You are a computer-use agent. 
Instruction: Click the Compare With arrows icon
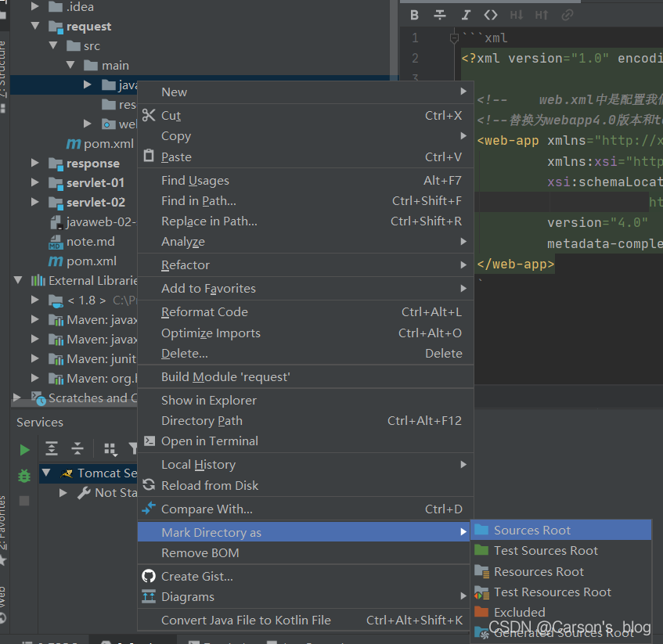149,509
